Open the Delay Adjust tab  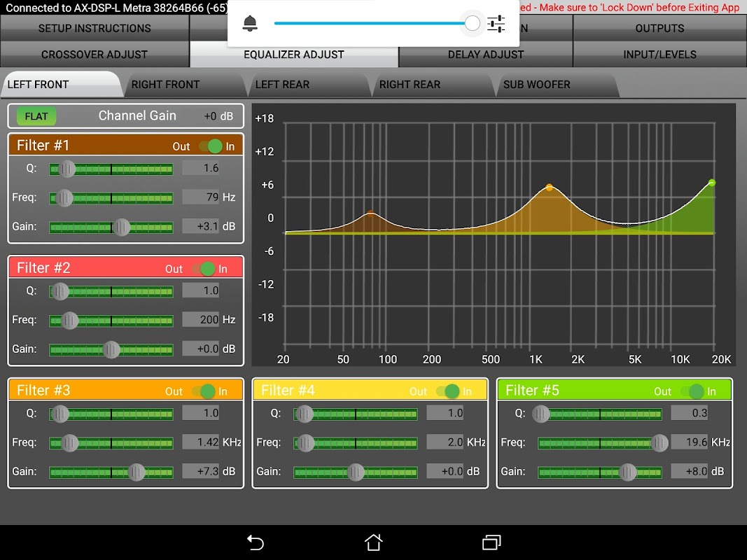coord(486,55)
